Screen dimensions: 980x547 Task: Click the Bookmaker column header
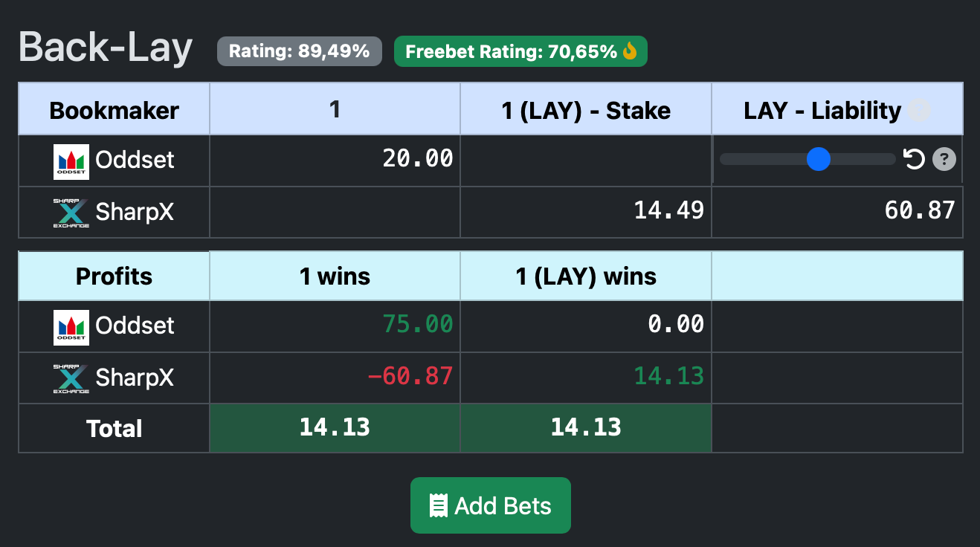(x=115, y=109)
